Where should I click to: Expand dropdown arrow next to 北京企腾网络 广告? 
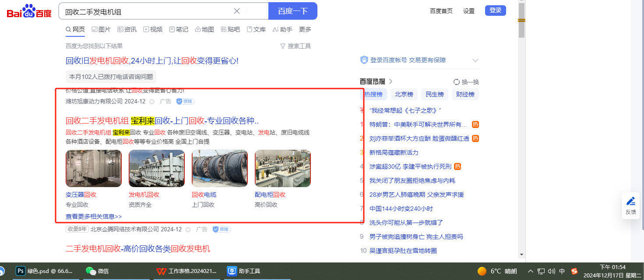(x=188, y=230)
